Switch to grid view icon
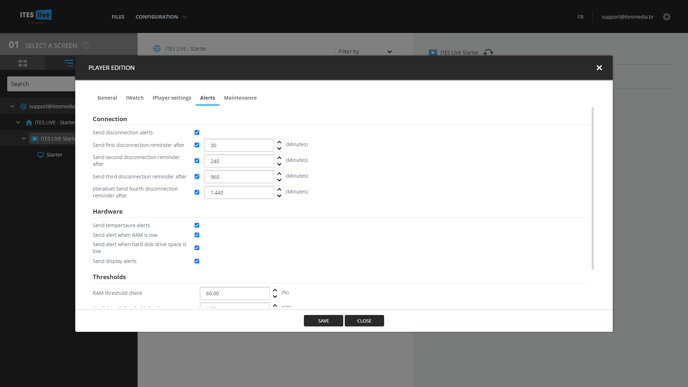Image resolution: width=688 pixels, height=387 pixels. 23,63
